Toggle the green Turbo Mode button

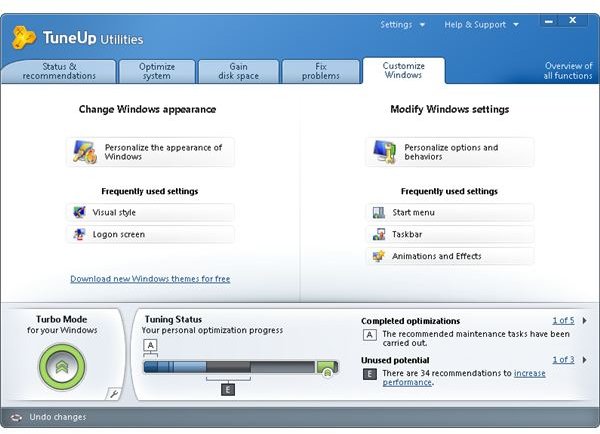click(x=62, y=367)
